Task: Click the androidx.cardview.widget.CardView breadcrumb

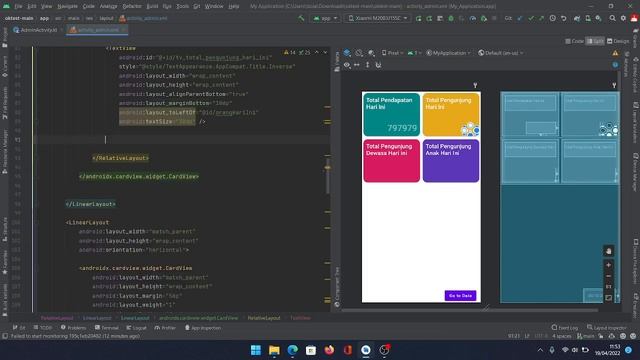Action: tap(198, 318)
